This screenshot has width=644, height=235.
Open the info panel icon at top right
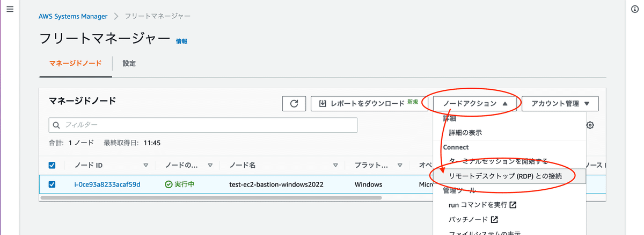[x=635, y=10]
